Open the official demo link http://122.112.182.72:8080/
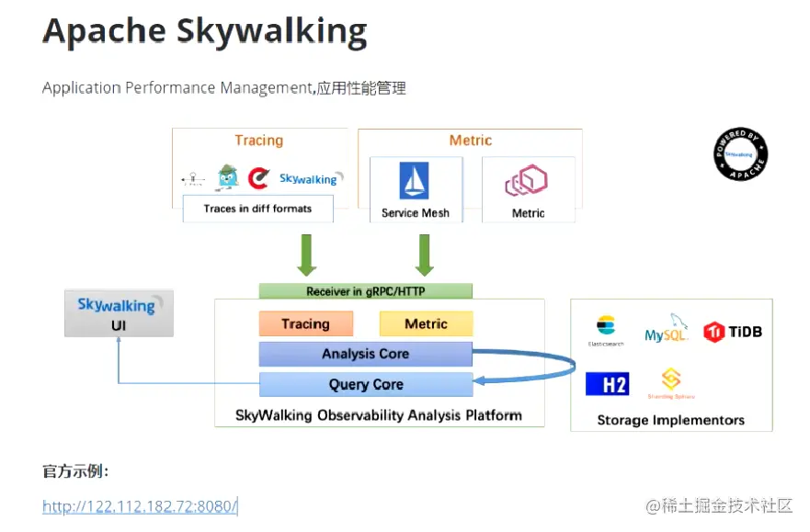This screenshot has height=532, width=810. pyautogui.click(x=140, y=506)
